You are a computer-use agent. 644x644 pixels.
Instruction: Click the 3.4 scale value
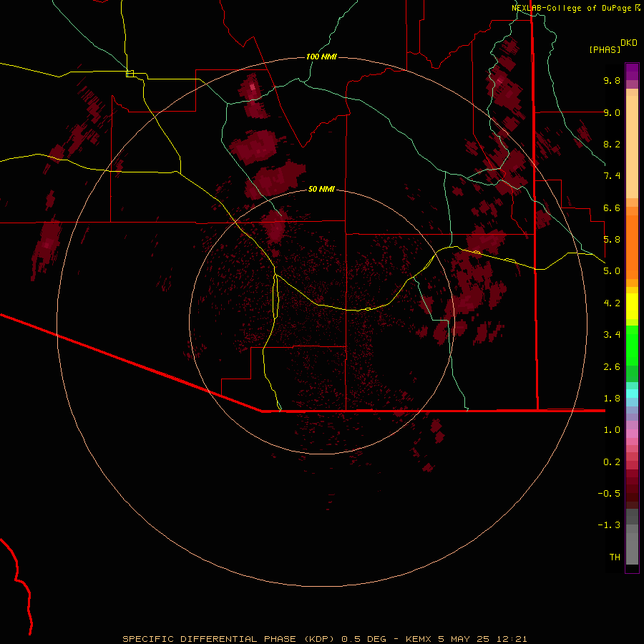(x=612, y=335)
